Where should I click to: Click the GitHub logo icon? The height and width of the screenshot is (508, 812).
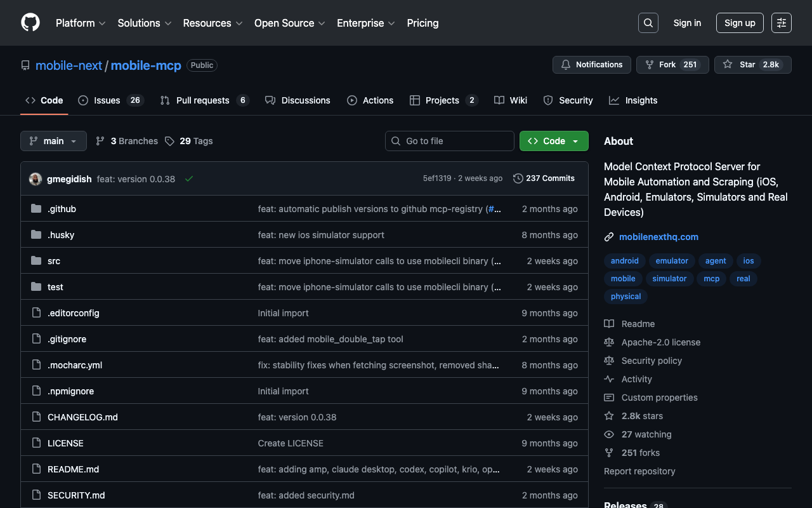[30, 23]
